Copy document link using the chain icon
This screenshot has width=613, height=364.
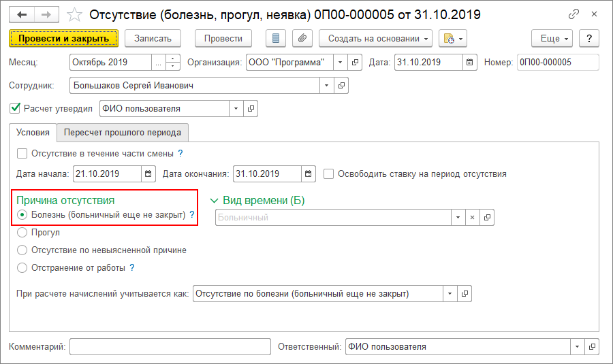[574, 14]
